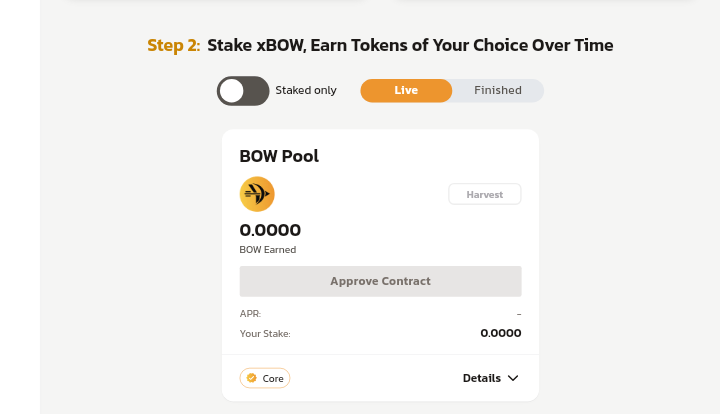Click the 'BOW Earned' caption
720x414 pixels.
click(x=268, y=250)
